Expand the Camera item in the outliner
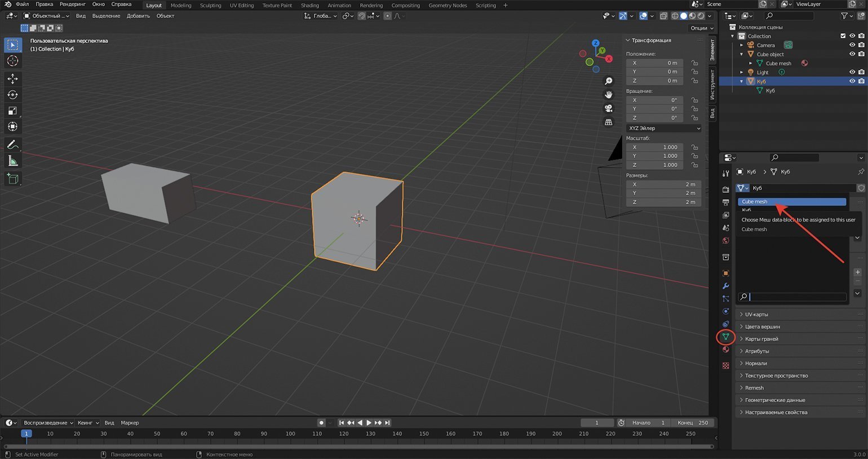 [742, 45]
